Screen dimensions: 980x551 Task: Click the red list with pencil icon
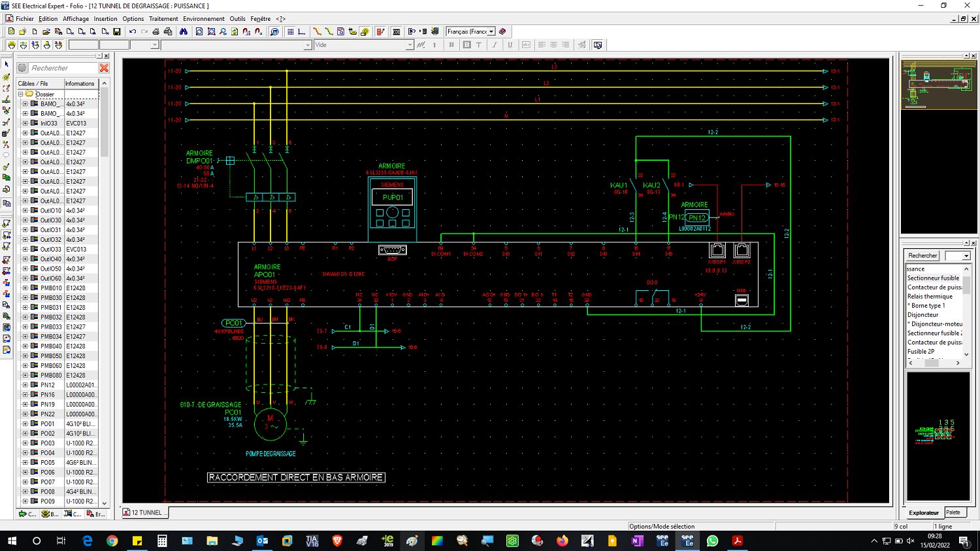point(380,31)
